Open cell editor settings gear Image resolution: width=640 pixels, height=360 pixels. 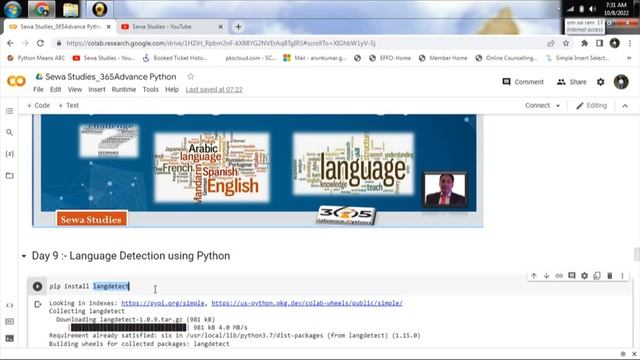pos(584,276)
